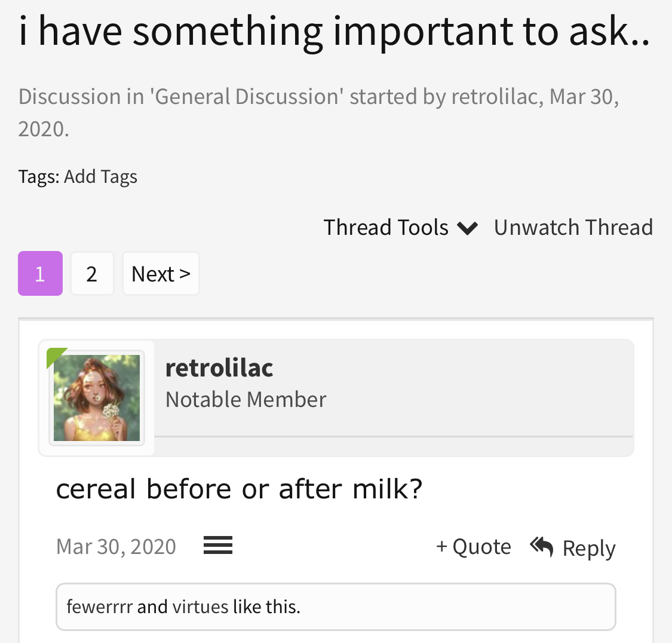The image size is (672, 643).
Task: Open virtues' profile from the likes
Action: pos(200,607)
